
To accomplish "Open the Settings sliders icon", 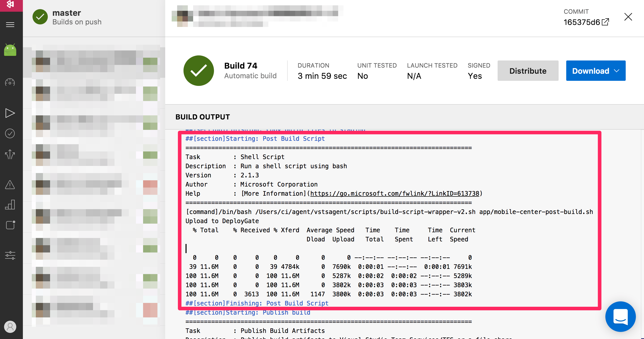I will (10, 255).
